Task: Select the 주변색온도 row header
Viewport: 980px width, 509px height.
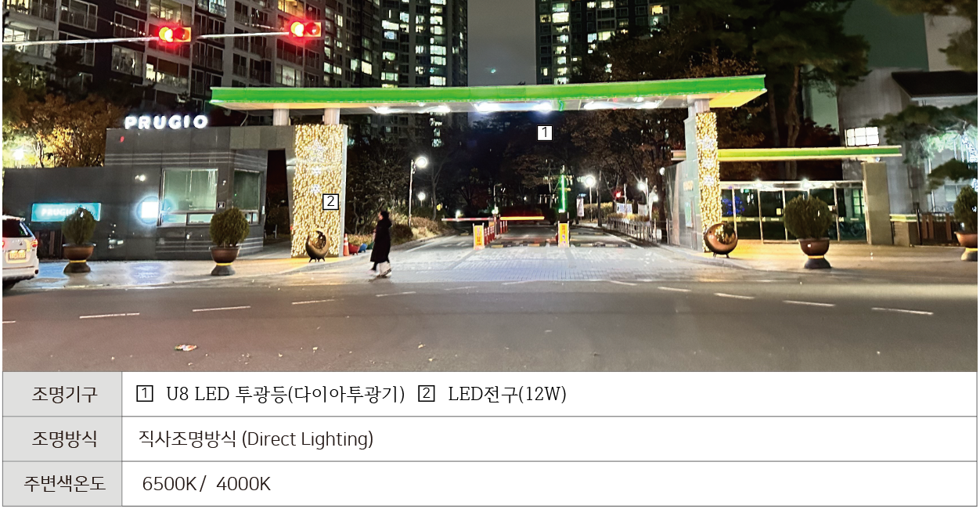Action: coord(63,484)
